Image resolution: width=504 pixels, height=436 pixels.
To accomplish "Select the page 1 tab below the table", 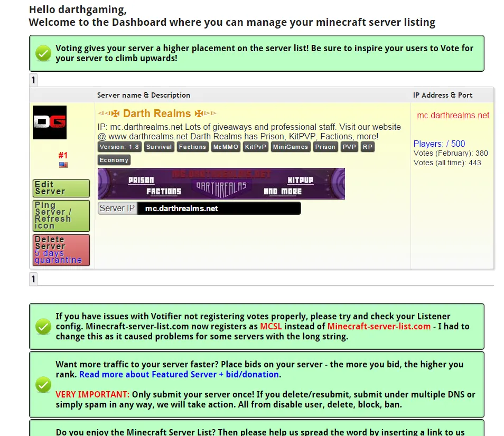I will click(33, 279).
